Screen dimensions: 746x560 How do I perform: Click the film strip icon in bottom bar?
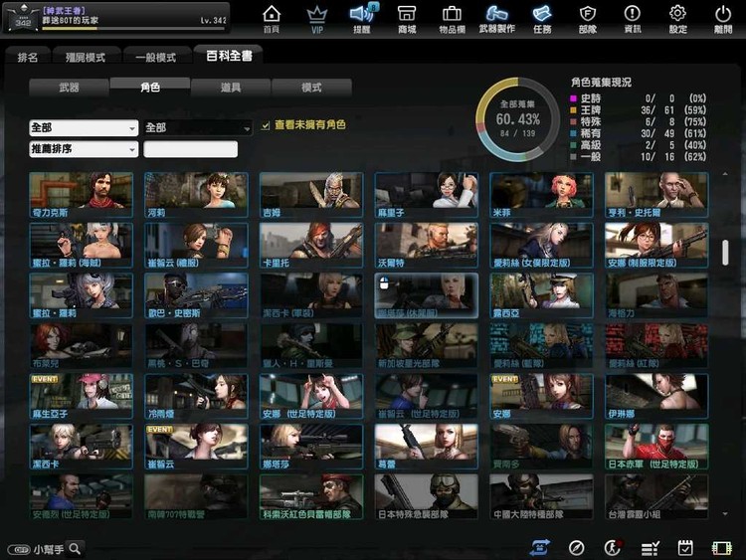point(722,548)
